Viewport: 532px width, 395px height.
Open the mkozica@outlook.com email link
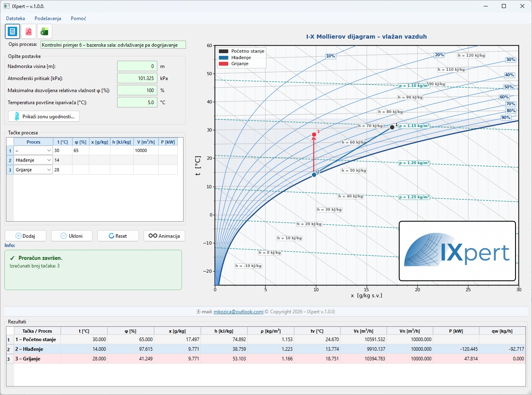238,312
